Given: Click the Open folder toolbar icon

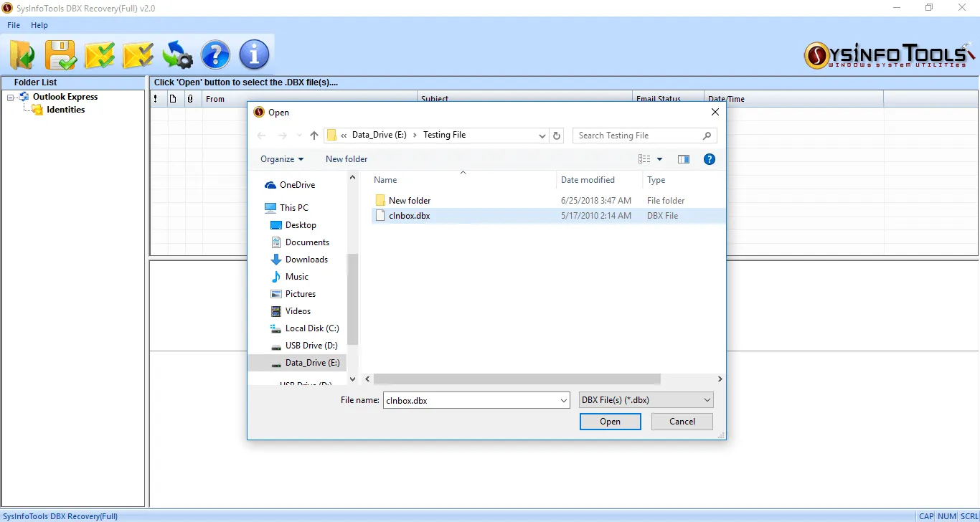Looking at the screenshot, I should (x=23, y=55).
